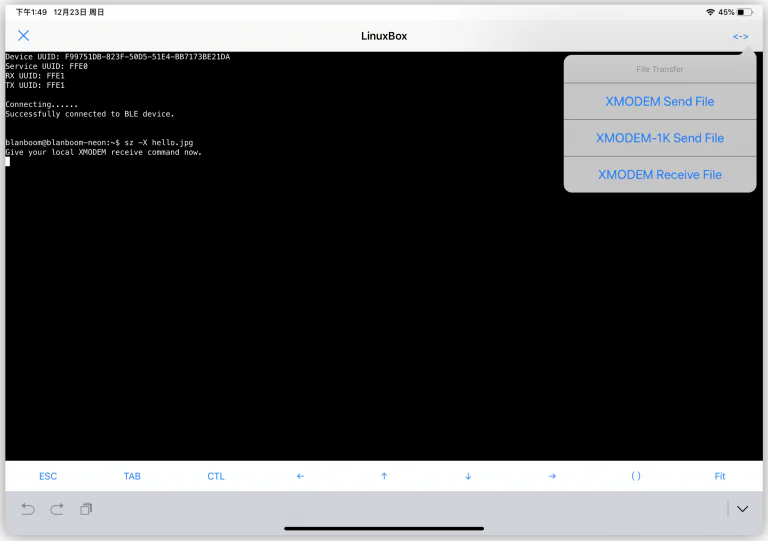The height and width of the screenshot is (541, 768).
Task: Click the 'RX UUID: FFE1' line
Action: point(35,76)
